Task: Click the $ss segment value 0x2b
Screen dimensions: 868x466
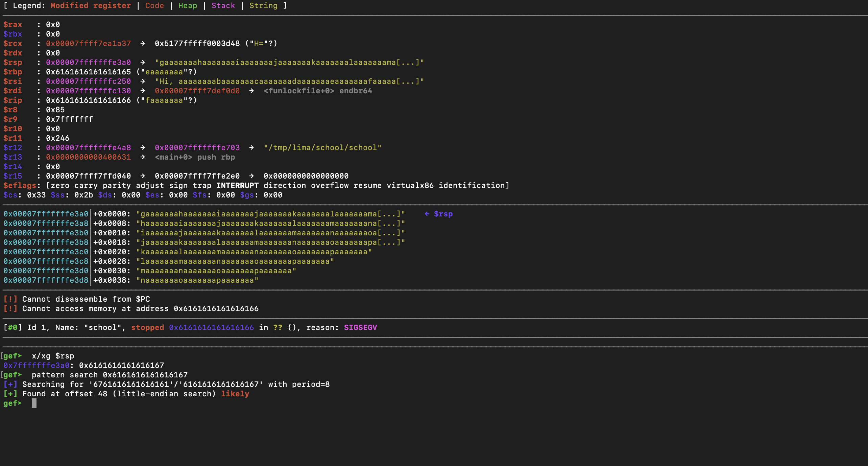Action: 83,195
